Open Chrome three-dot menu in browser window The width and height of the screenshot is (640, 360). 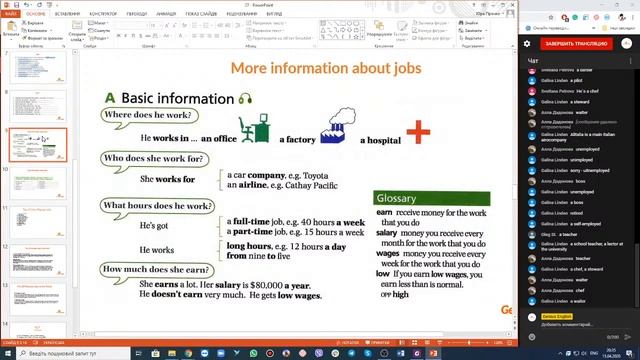point(633,18)
